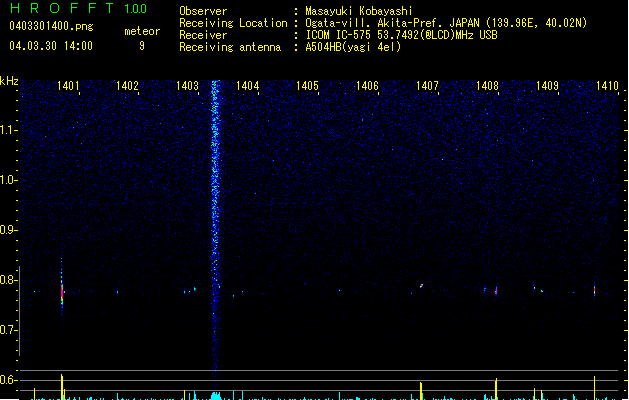Click the 1405 time axis marker
This screenshot has height=400, width=629.
click(307, 86)
